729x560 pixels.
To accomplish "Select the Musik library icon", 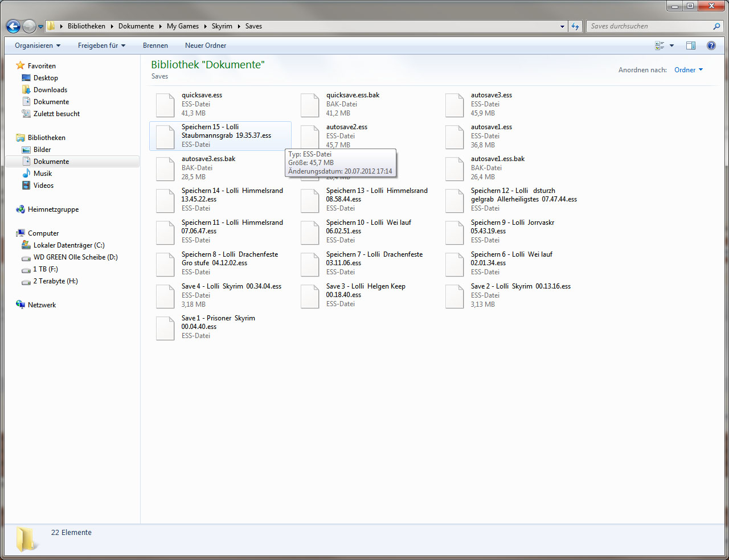I will (26, 174).
